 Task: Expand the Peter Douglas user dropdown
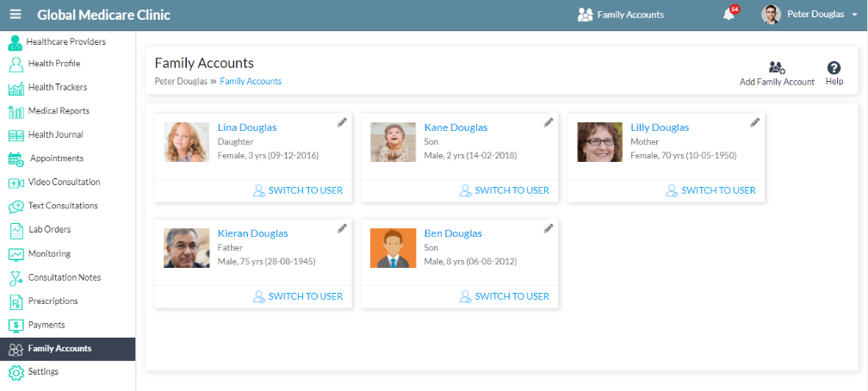pos(853,16)
